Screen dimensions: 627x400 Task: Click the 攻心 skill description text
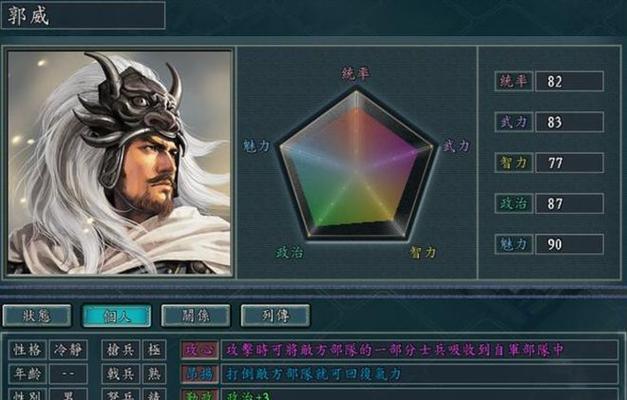[x=394, y=350]
